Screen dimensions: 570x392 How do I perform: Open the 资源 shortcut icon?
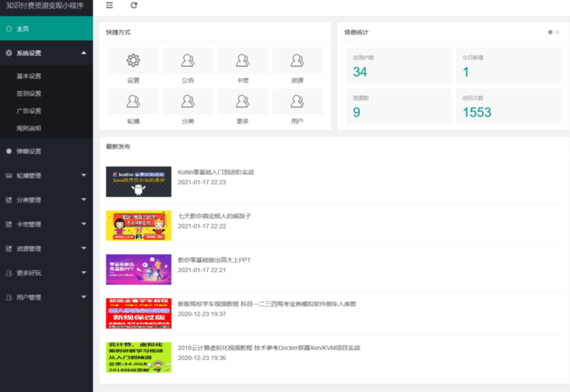[297, 60]
